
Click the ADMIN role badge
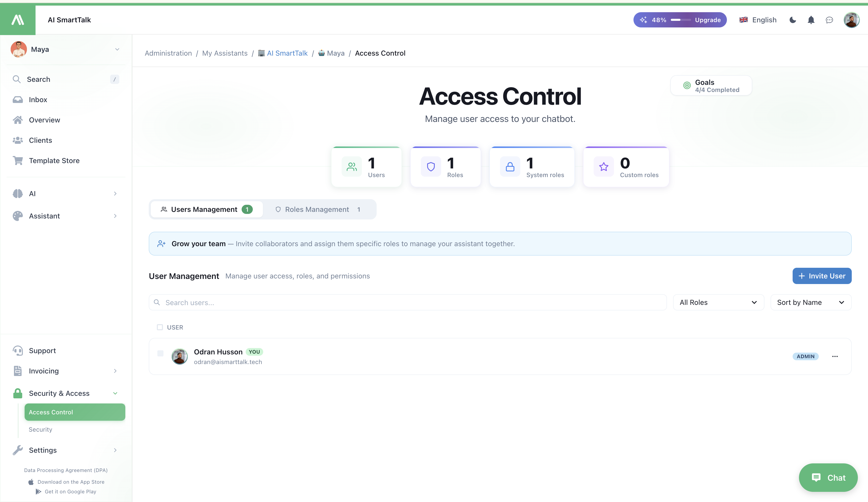[x=805, y=356]
